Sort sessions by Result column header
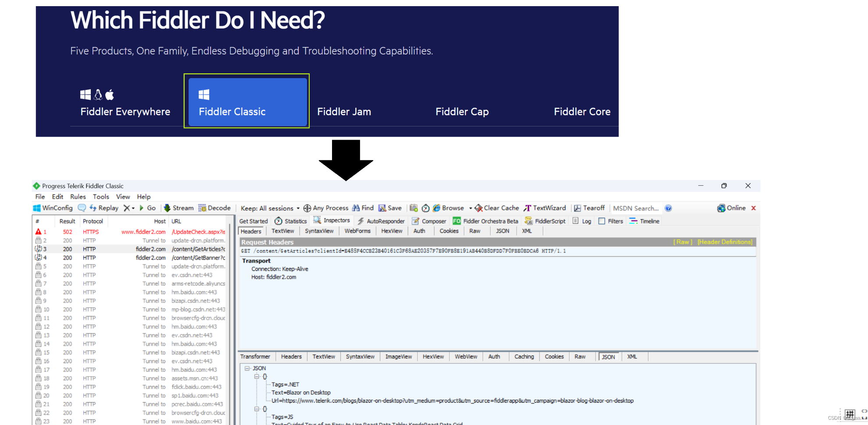Screen dimensions: 868x425 pyautogui.click(x=67, y=221)
